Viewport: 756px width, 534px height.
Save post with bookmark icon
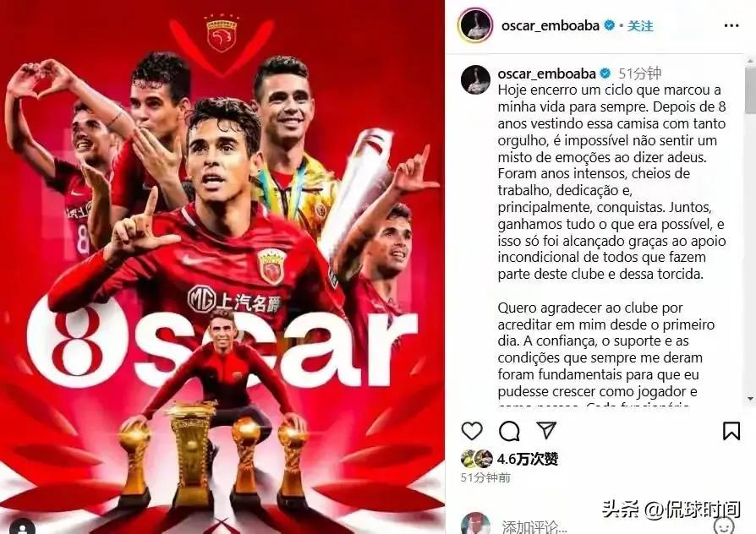click(x=731, y=431)
